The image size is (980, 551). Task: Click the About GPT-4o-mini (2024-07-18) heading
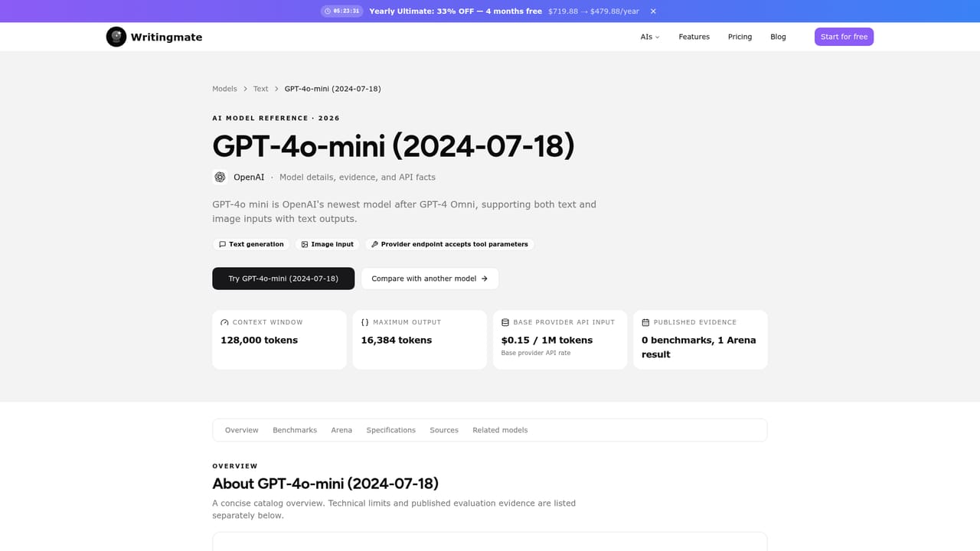point(325,484)
